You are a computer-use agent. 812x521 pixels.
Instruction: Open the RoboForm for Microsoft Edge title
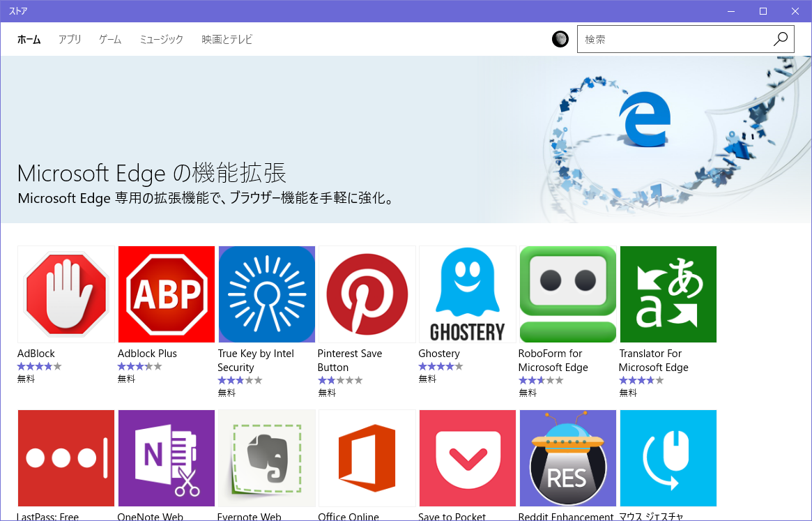click(553, 361)
